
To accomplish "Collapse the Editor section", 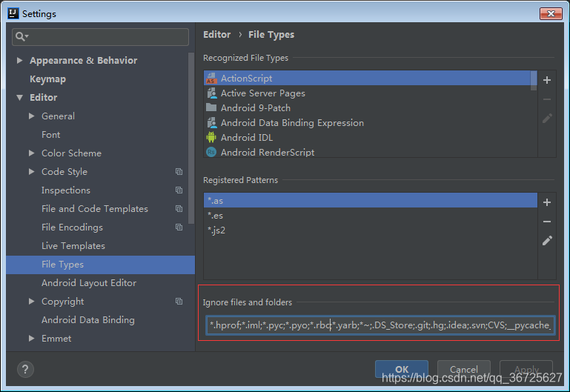I will coord(19,97).
